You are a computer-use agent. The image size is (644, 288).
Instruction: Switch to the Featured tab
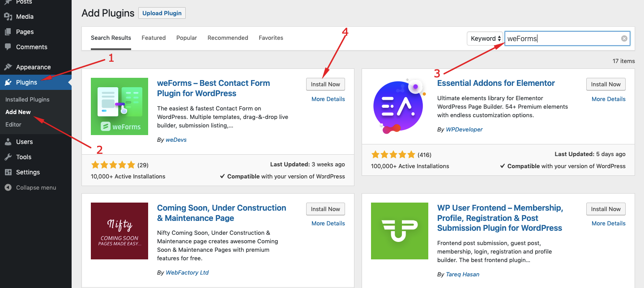coord(154,38)
